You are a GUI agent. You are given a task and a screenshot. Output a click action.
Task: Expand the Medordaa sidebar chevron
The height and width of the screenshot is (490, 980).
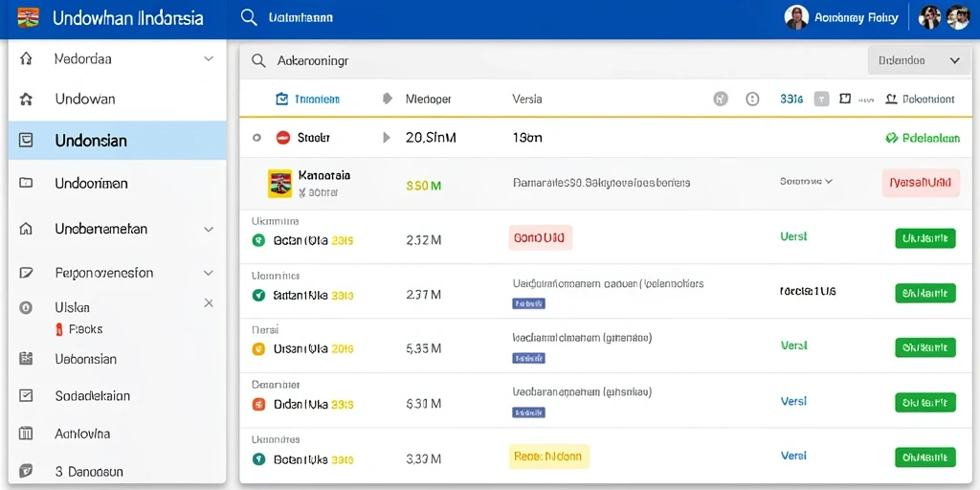209,58
